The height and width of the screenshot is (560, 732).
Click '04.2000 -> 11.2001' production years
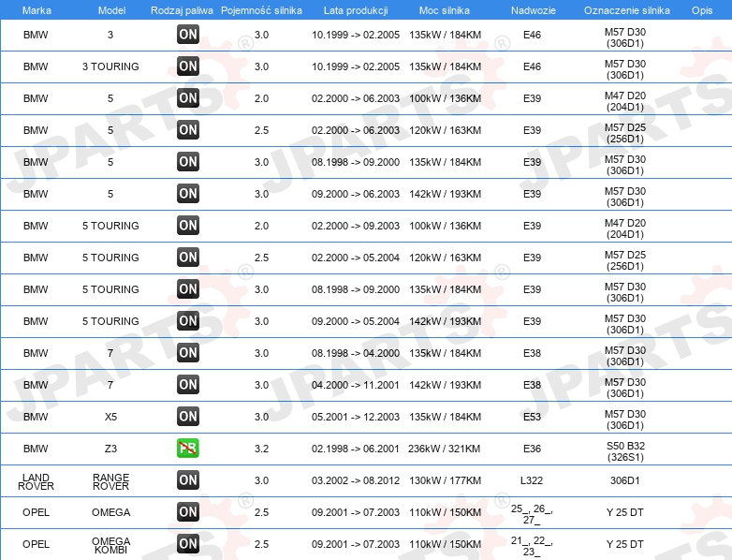click(356, 385)
